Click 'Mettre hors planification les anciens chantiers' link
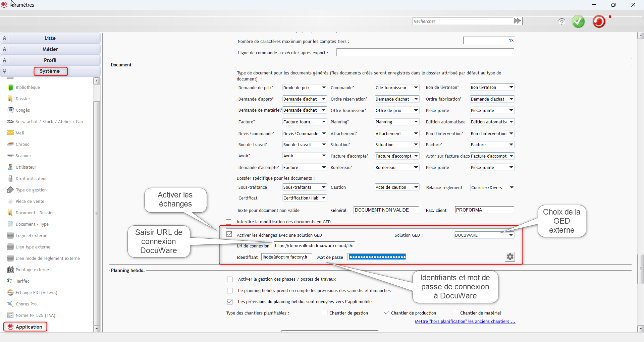Viewport: 644px width, 342px height. (x=465, y=321)
